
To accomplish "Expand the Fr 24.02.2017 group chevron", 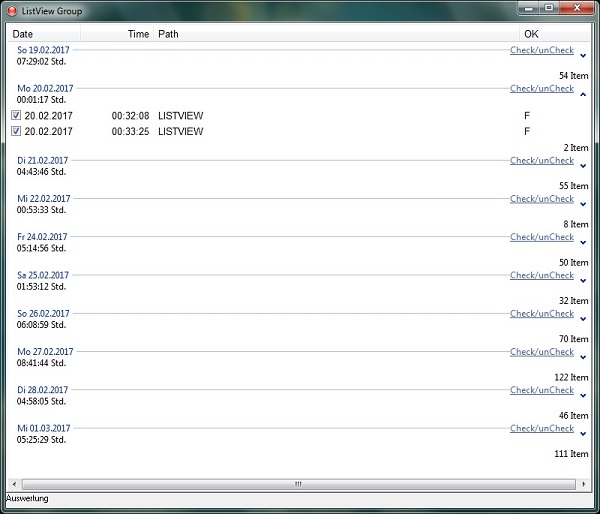I will pyautogui.click(x=583, y=242).
